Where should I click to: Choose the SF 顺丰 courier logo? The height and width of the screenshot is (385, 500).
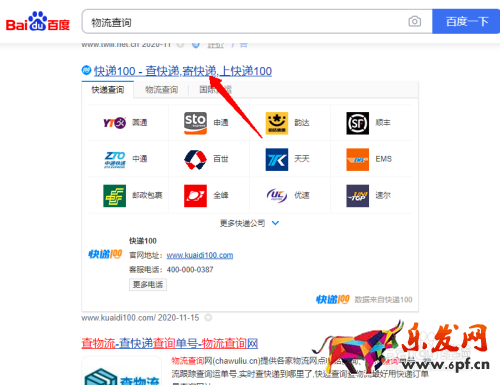pyautogui.click(x=358, y=123)
